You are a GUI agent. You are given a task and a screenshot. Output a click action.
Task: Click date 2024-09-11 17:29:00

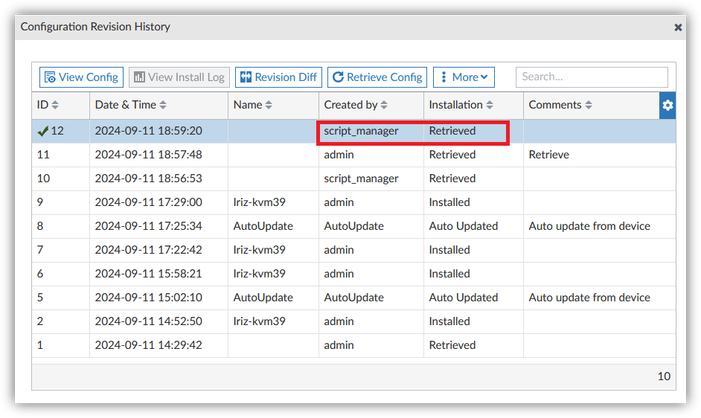[x=148, y=202]
